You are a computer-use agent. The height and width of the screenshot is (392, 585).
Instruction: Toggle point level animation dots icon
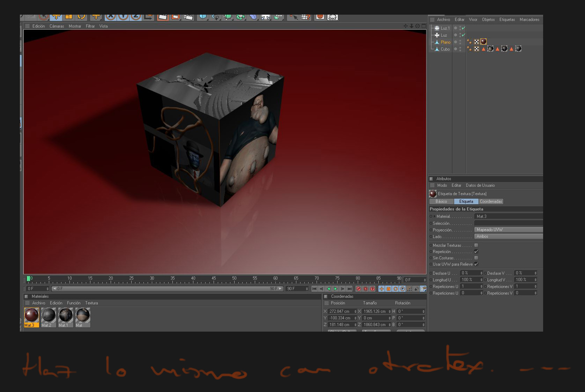pos(409,289)
